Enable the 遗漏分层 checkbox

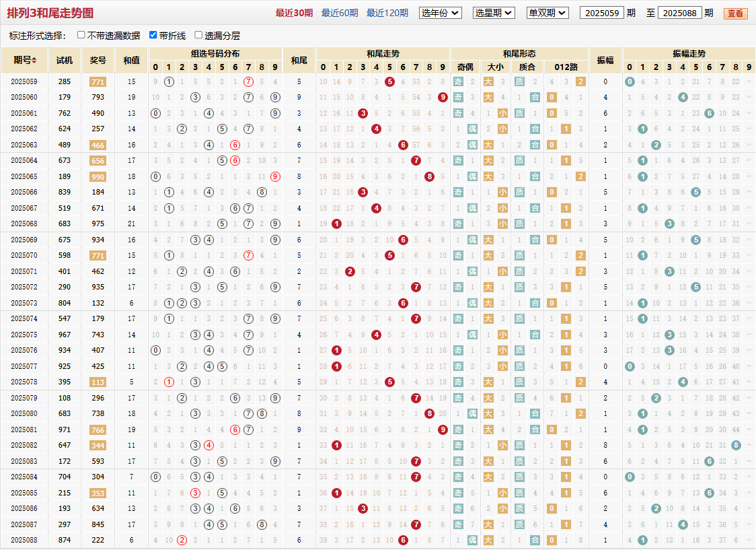pos(198,35)
